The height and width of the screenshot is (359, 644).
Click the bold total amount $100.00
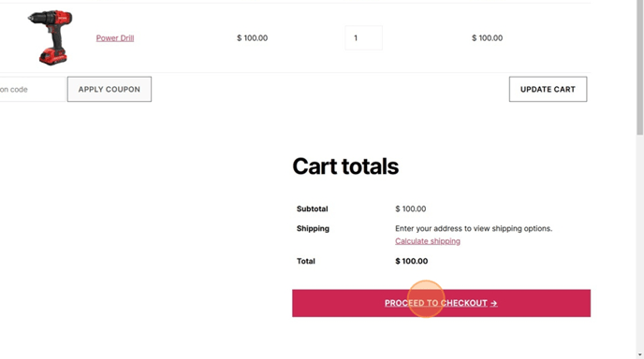412,262
